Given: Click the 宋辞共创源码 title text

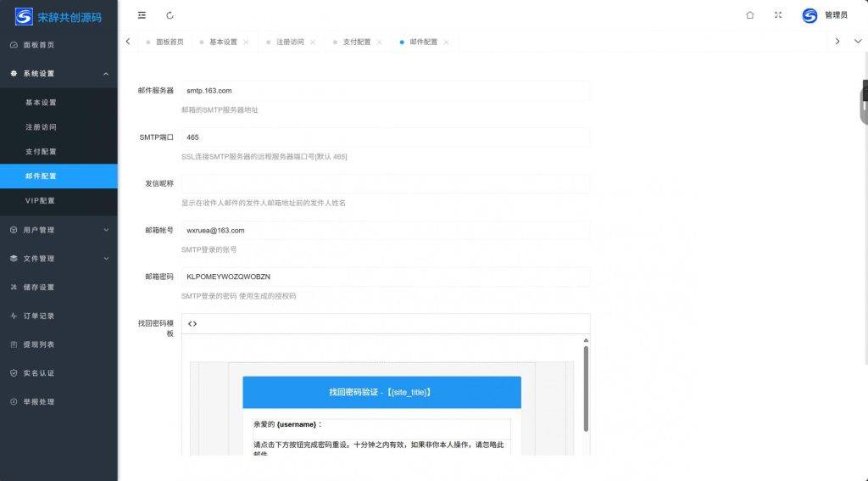Looking at the screenshot, I should click(70, 17).
